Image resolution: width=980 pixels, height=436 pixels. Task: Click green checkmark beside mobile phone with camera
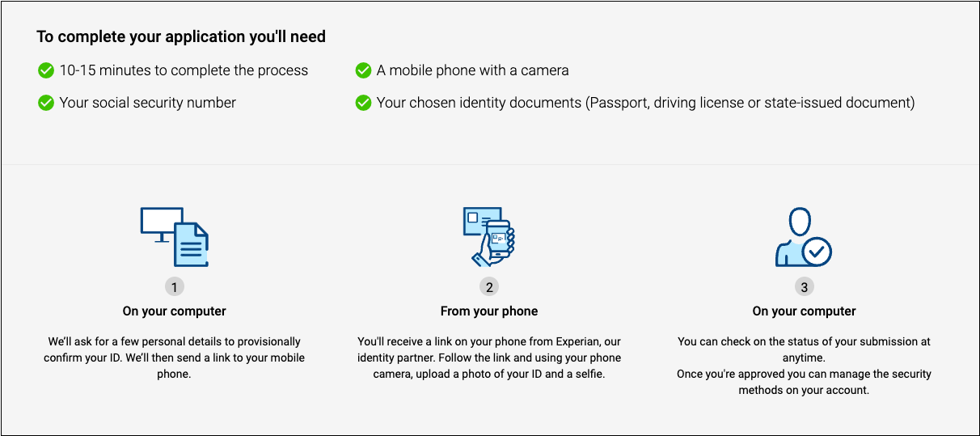click(363, 70)
